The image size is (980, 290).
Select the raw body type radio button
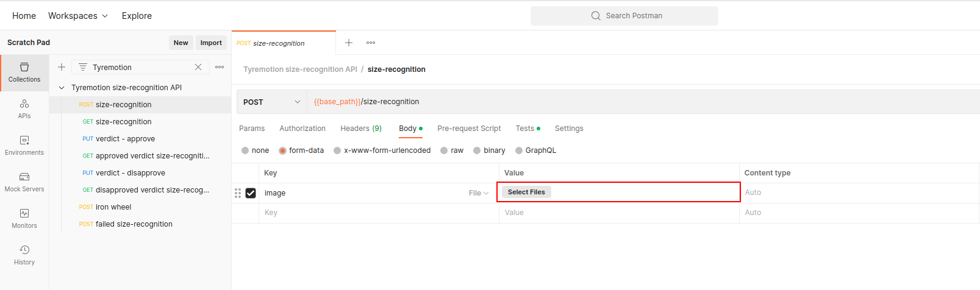click(x=444, y=150)
